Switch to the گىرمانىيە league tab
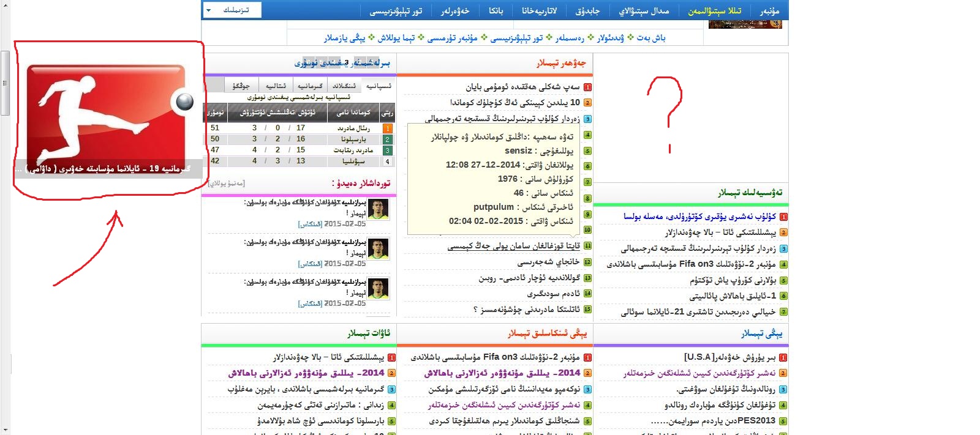980x435 pixels. pos(310,86)
